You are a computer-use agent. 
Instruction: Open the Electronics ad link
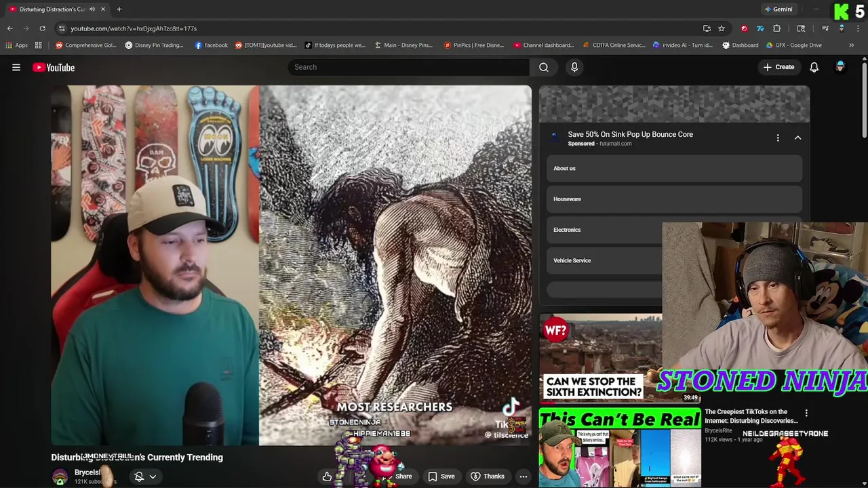[604, 230]
